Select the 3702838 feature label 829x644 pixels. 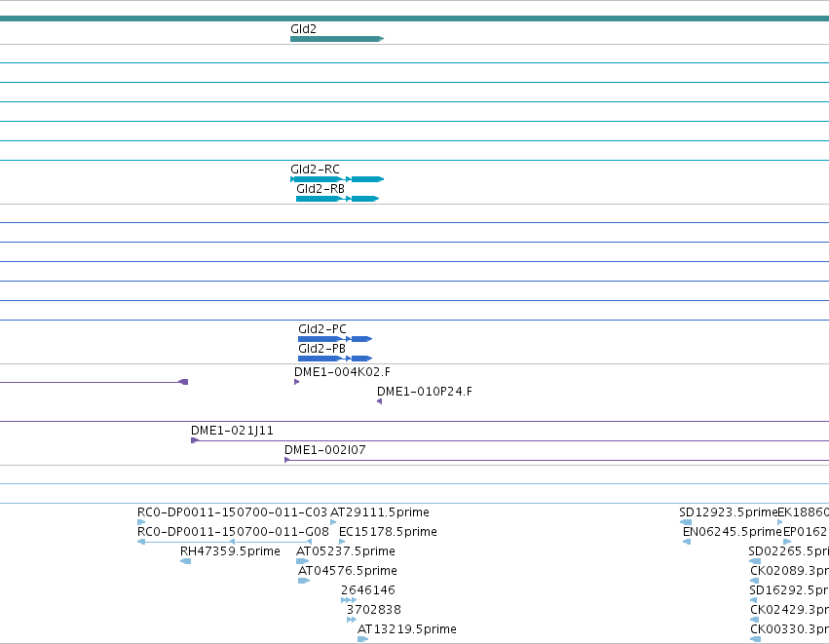point(374,610)
